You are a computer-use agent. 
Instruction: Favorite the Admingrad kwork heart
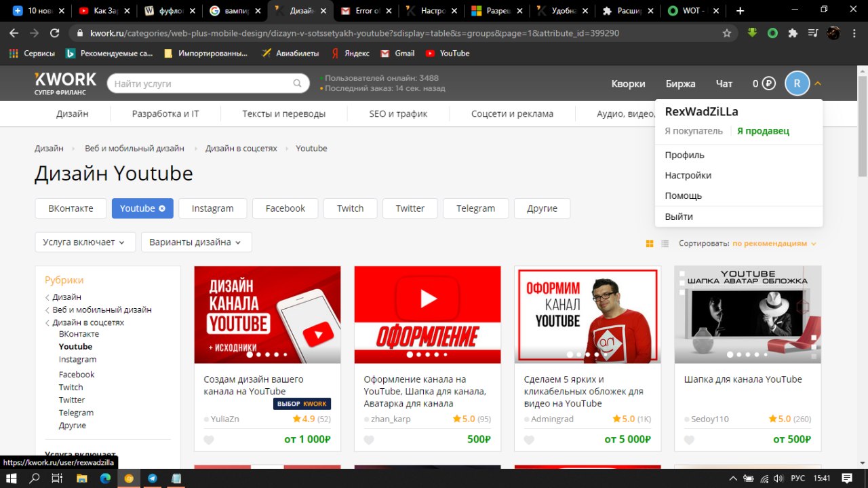click(x=529, y=440)
